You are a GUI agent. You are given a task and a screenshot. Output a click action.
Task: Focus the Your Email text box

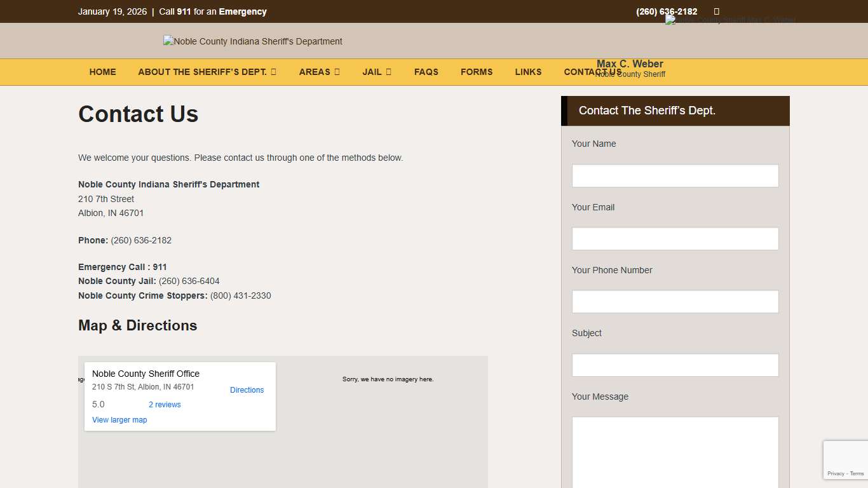tap(675, 239)
